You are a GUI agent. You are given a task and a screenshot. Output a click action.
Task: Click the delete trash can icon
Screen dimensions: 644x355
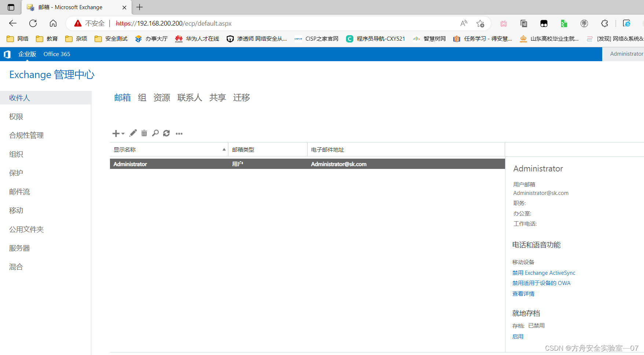144,133
